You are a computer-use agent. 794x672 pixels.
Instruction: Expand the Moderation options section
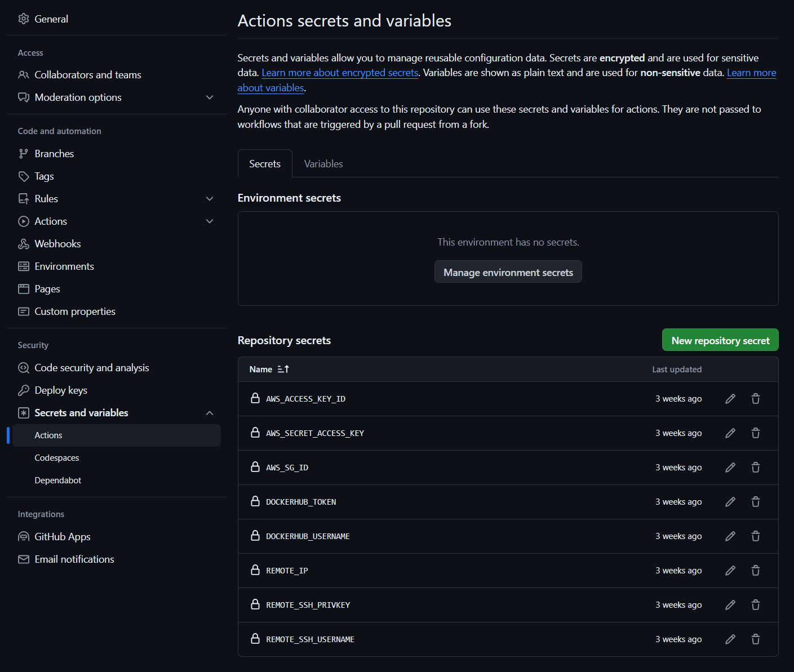[x=210, y=97]
